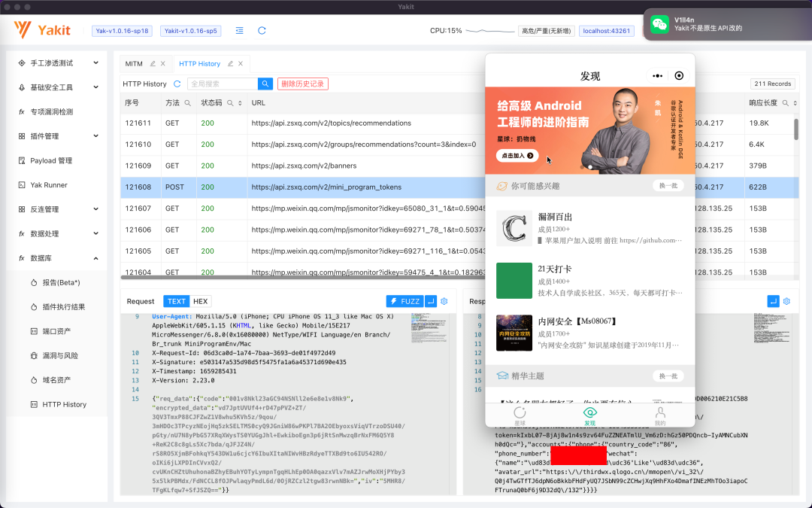Open 21天打卡 group card
812x508 pixels.
[590, 281]
